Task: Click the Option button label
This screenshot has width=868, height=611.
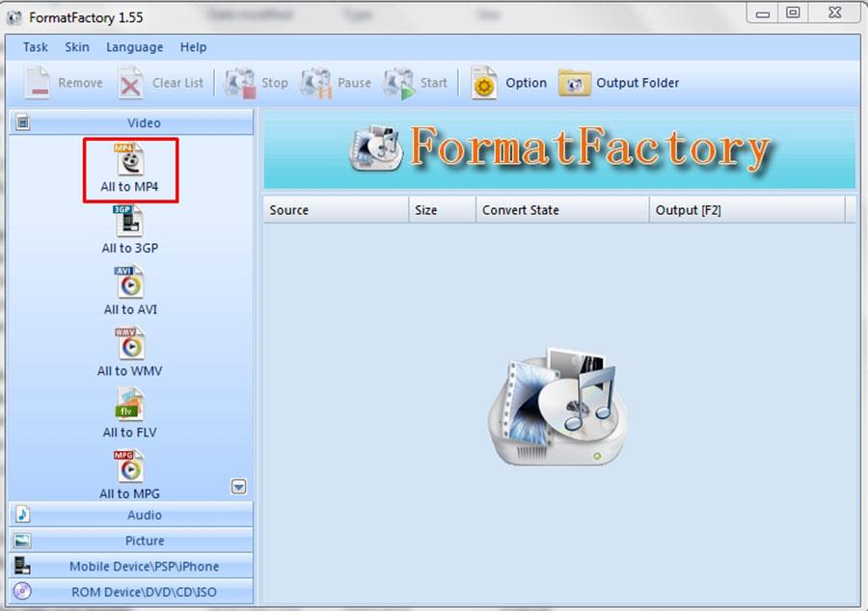Action: [526, 83]
